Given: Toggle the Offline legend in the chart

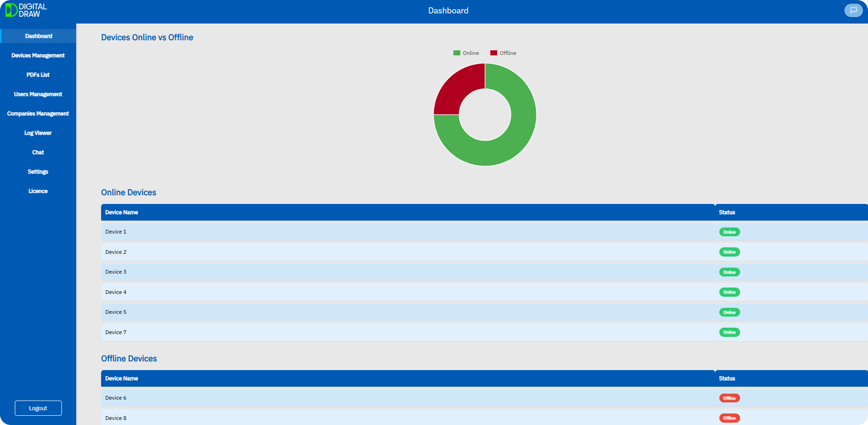Looking at the screenshot, I should [x=503, y=53].
